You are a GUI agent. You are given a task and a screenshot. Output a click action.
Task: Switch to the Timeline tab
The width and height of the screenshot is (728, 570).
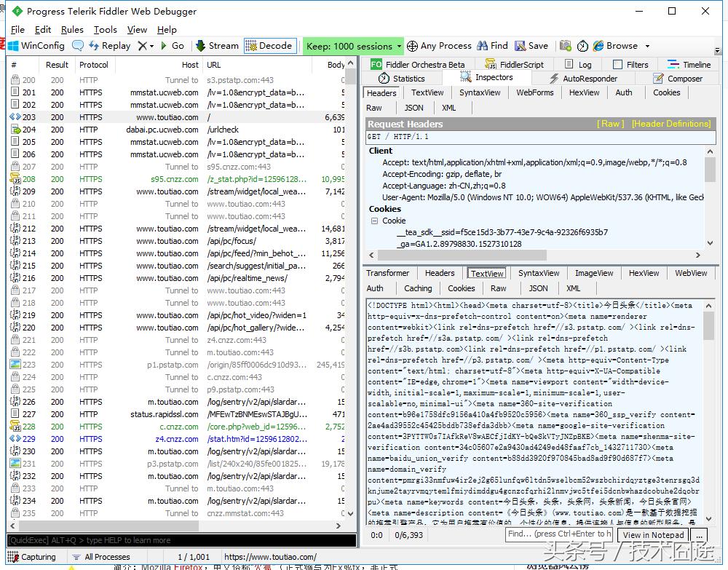(x=689, y=65)
